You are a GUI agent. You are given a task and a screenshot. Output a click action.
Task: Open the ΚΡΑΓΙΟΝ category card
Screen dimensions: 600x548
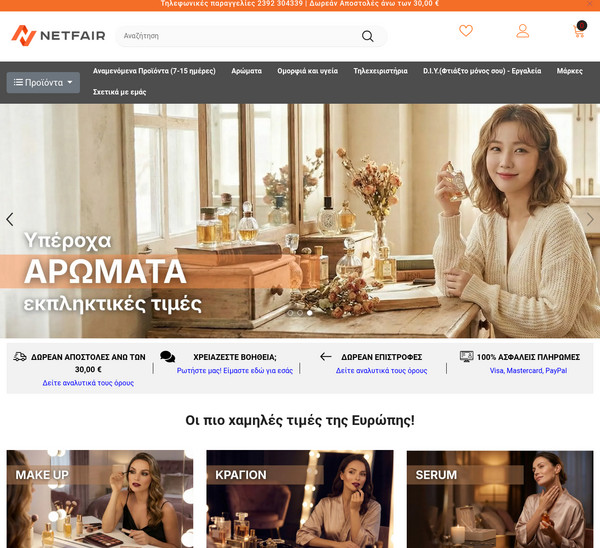(300, 499)
